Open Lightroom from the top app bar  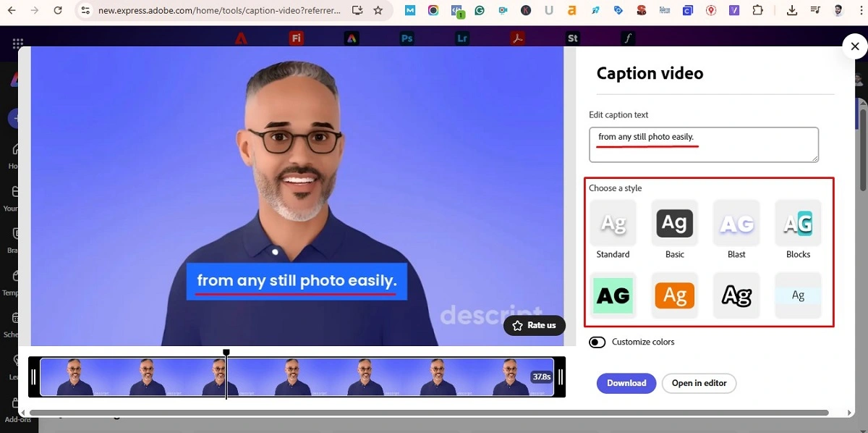coord(461,37)
